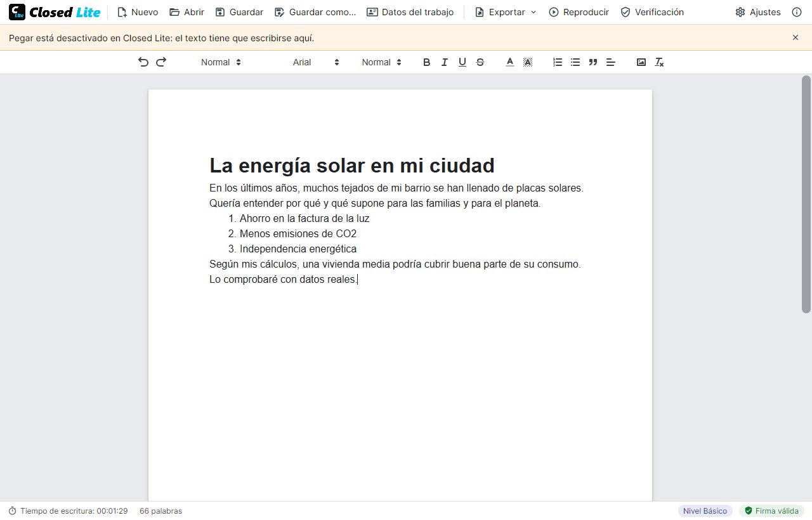The height and width of the screenshot is (520, 812).
Task: Undo the last edit
Action: click(x=143, y=62)
